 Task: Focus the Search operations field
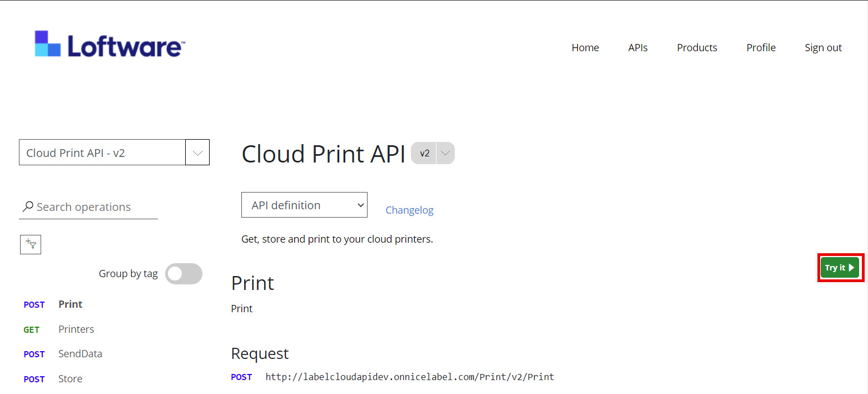click(x=95, y=207)
